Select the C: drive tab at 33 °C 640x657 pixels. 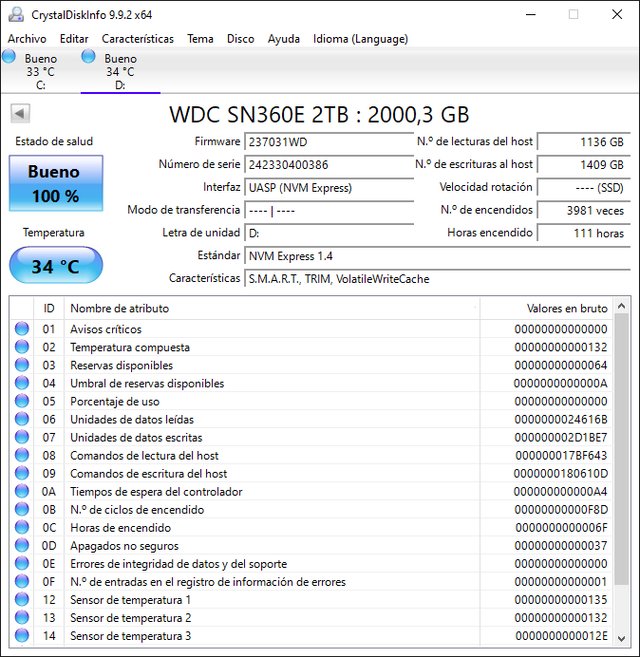(x=41, y=71)
